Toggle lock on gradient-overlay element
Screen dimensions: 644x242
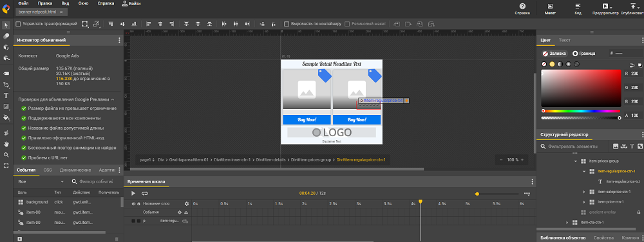(638, 212)
